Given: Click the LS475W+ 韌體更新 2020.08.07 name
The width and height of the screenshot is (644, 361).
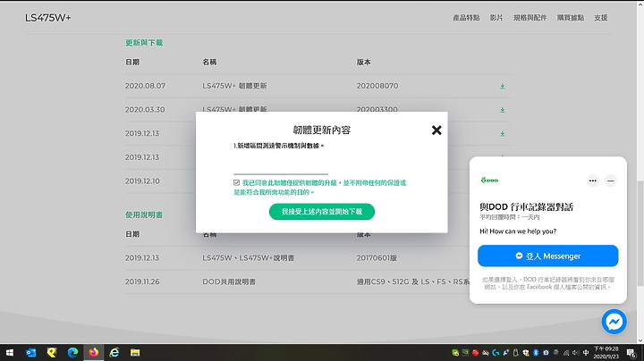Looking at the screenshot, I should point(234,86).
